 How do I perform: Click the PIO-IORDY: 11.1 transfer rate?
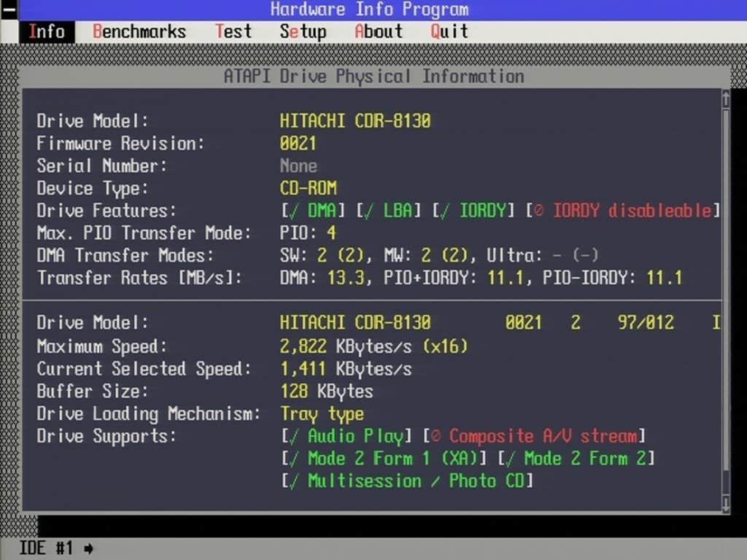pyautogui.click(x=613, y=278)
